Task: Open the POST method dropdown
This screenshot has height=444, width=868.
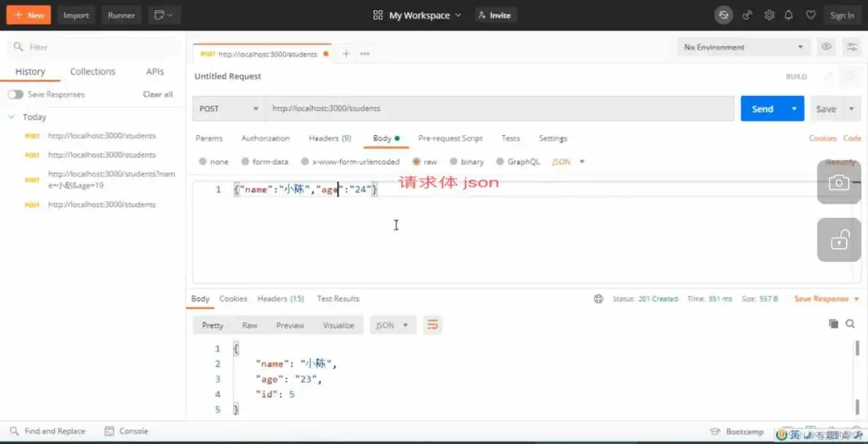Action: pos(229,109)
